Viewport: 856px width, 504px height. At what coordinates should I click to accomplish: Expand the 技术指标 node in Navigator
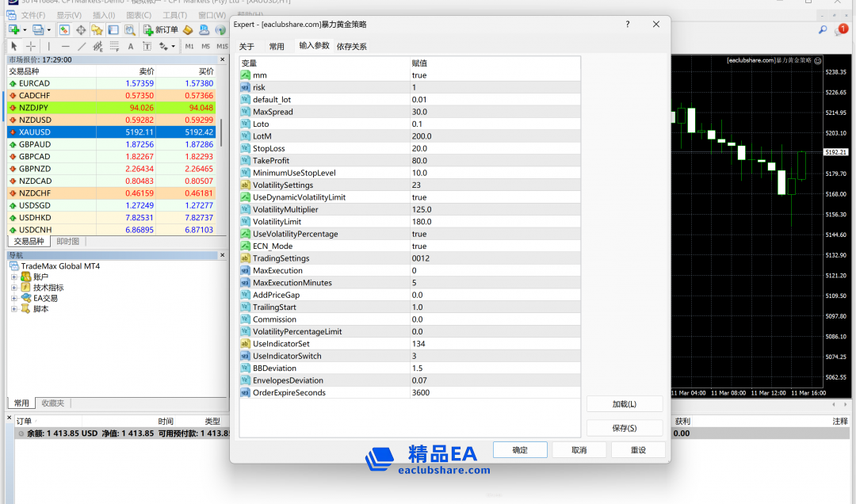point(13,287)
